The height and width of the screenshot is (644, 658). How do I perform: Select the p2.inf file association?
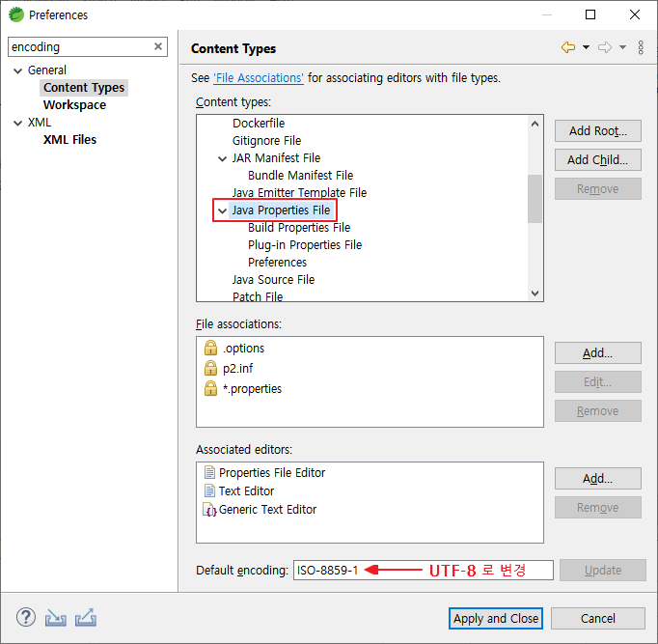[x=237, y=368]
